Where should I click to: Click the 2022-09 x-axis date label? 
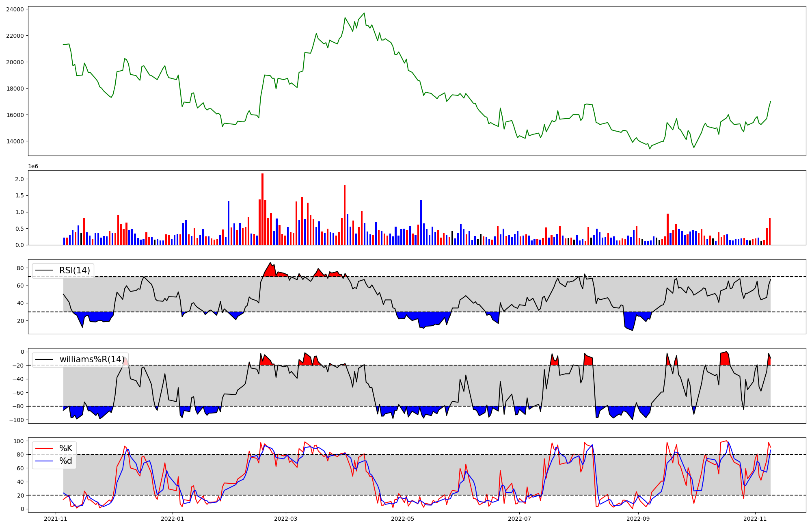point(638,519)
